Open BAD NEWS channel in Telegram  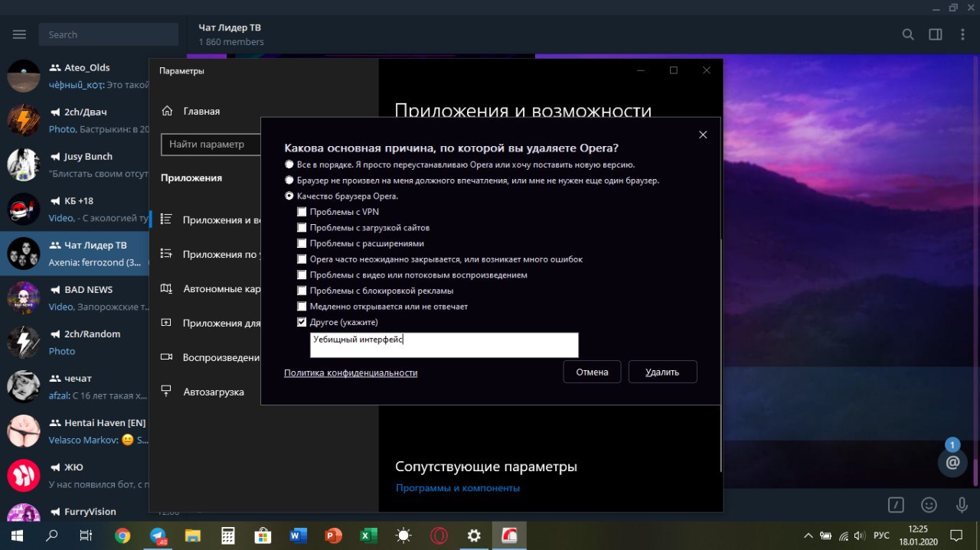coord(74,298)
